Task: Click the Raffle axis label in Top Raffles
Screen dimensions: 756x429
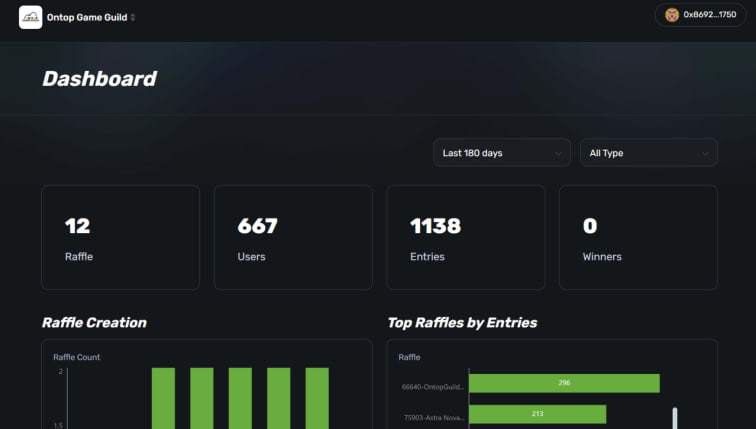Action: (409, 357)
